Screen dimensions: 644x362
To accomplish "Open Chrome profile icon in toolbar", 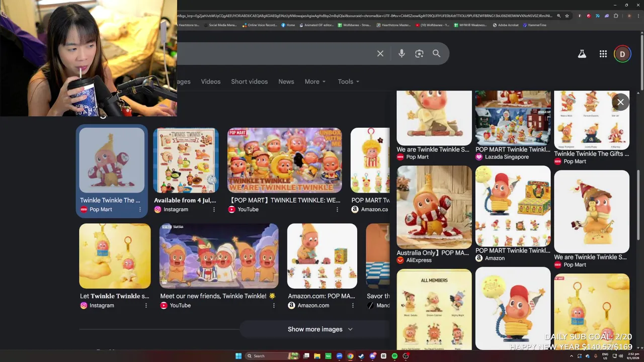I will pyautogui.click(x=629, y=16).
